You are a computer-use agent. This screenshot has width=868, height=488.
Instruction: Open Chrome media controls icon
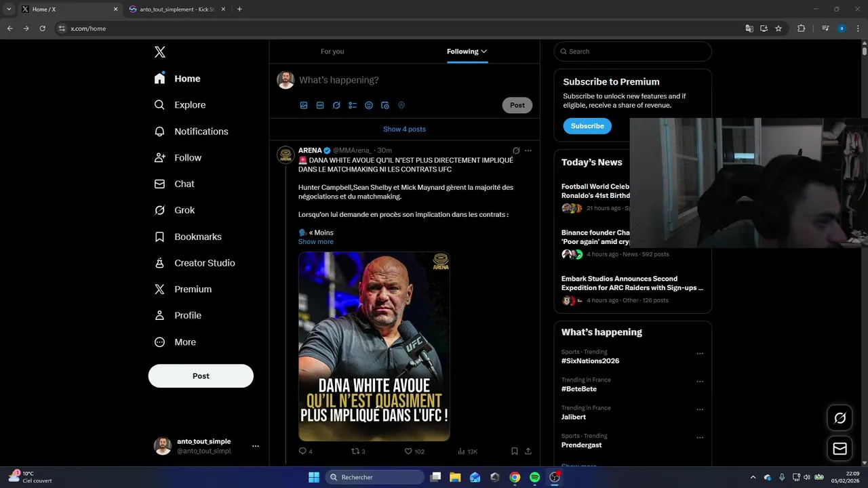point(825,28)
